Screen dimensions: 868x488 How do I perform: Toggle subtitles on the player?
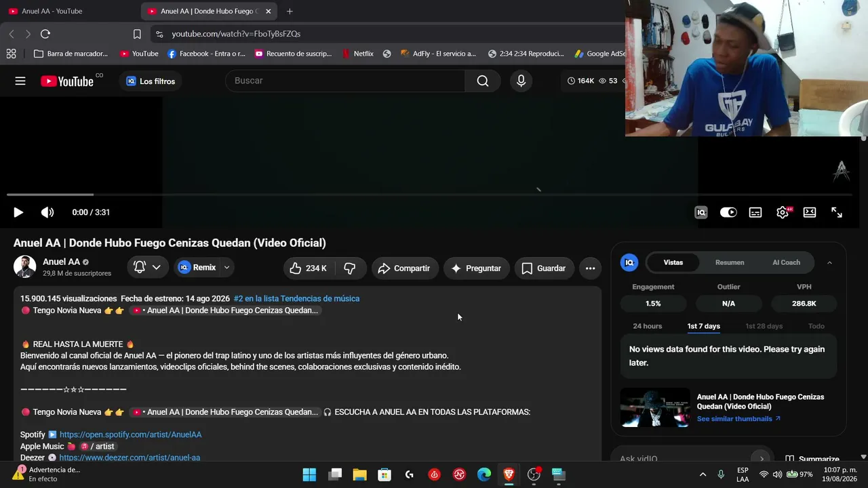(x=755, y=212)
